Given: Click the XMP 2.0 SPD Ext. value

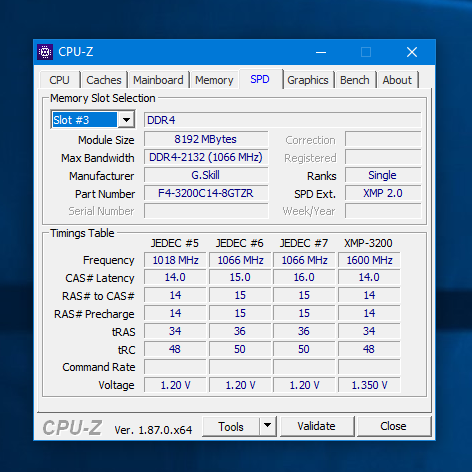Looking at the screenshot, I should click(383, 193).
